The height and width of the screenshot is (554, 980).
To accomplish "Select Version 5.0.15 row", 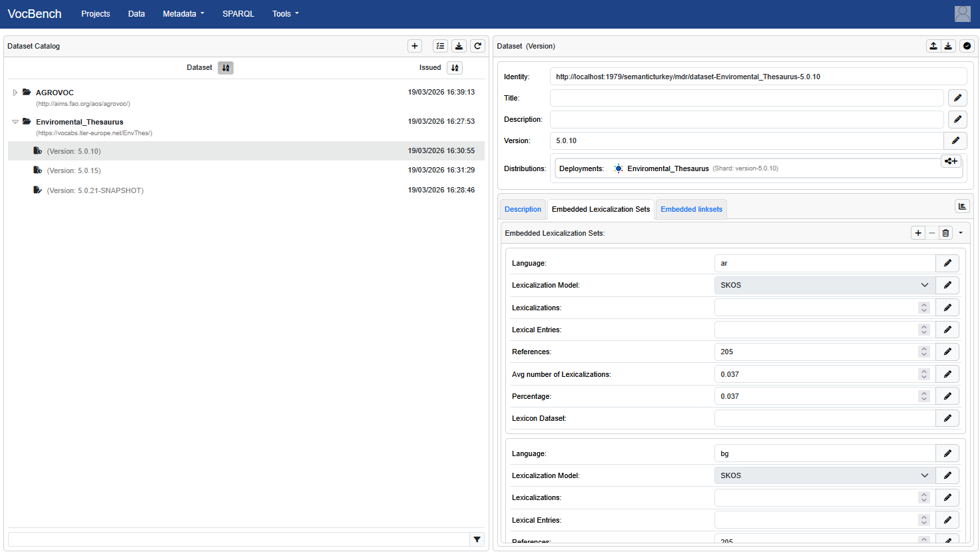I will [246, 170].
